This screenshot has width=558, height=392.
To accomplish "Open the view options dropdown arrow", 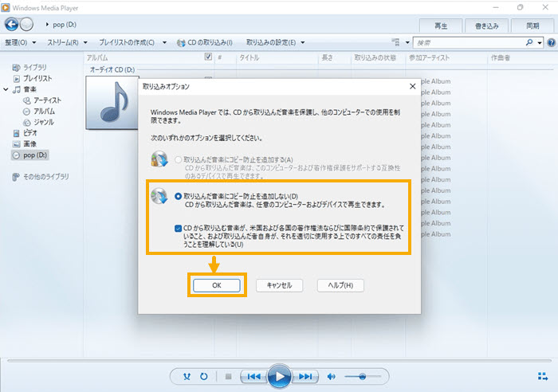I will coord(407,43).
